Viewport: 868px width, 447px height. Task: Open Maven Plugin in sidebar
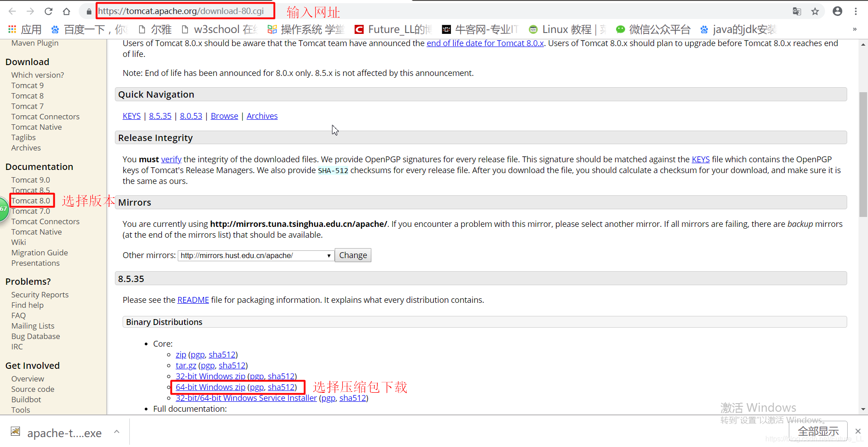coord(35,43)
